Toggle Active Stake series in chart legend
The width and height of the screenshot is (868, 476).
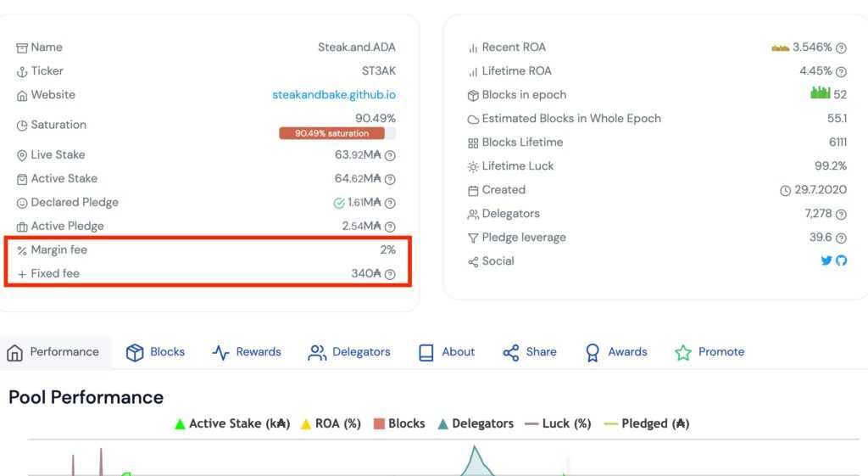(x=231, y=423)
